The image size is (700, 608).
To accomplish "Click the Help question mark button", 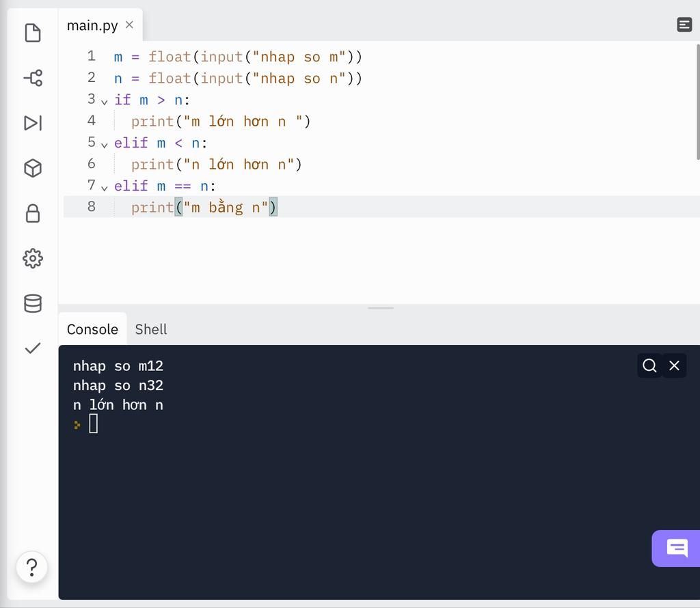I will pyautogui.click(x=31, y=566).
